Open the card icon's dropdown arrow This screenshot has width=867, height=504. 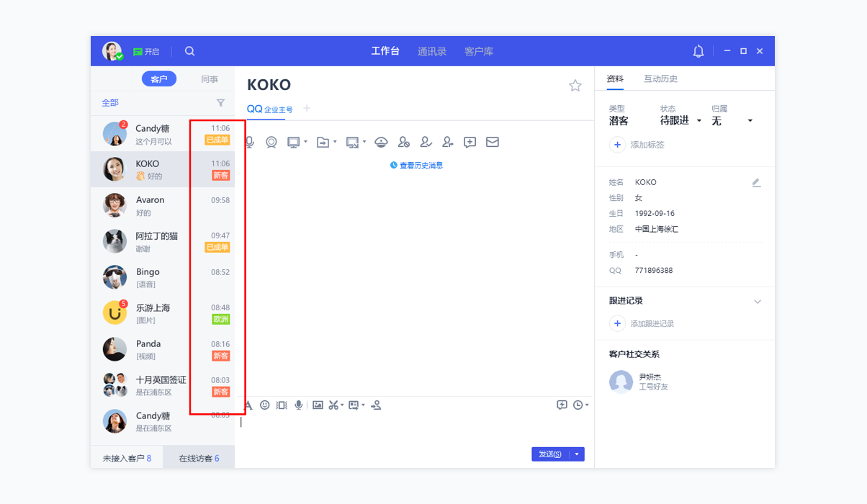click(x=363, y=405)
